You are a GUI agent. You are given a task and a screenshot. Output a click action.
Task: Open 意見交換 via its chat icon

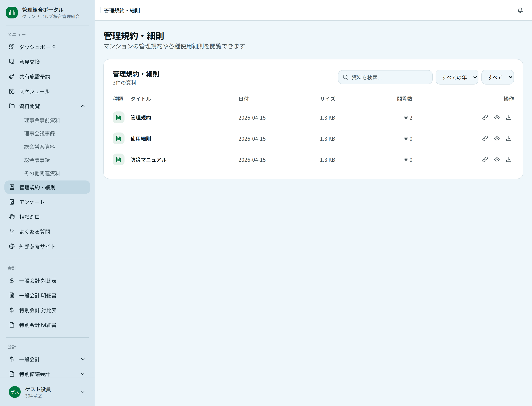click(12, 62)
